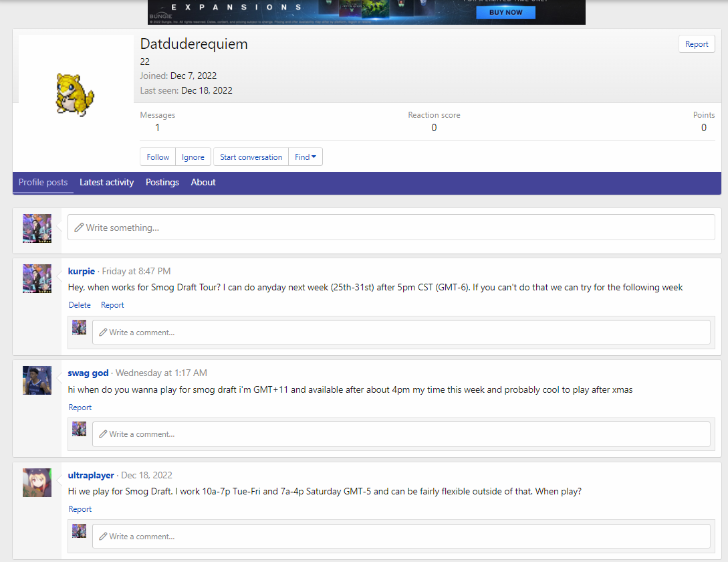Click small avatar beside ultraplayer comment box
Viewport: 728px width, 562px height.
pyautogui.click(x=80, y=531)
